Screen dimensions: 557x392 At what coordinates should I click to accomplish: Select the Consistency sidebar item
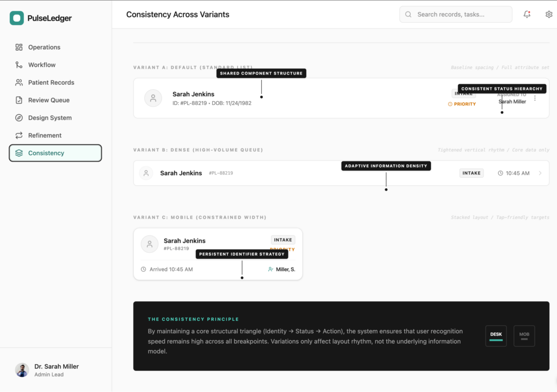click(x=55, y=153)
